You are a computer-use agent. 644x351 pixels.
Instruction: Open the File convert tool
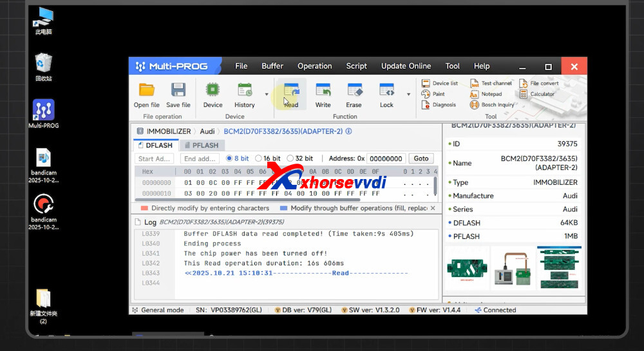[x=539, y=83]
